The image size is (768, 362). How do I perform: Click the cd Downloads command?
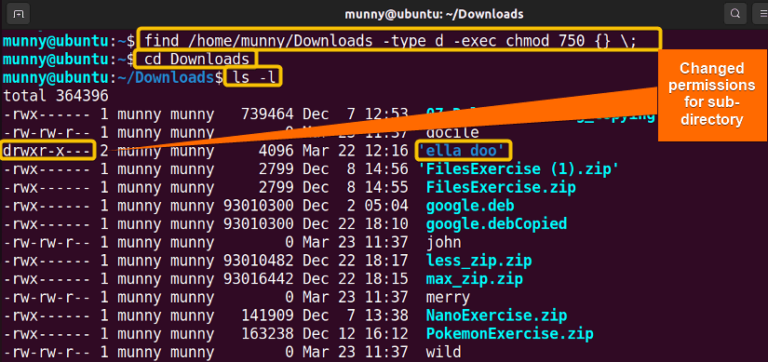pyautogui.click(x=196, y=59)
